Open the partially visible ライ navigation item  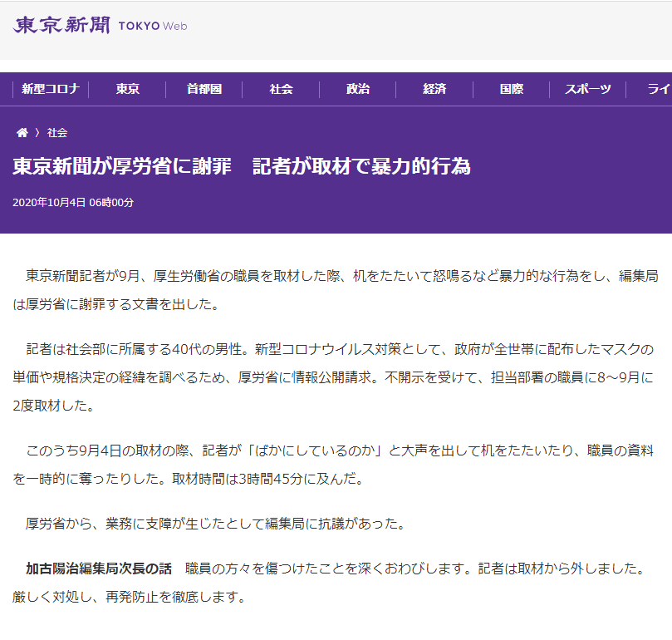click(x=660, y=89)
